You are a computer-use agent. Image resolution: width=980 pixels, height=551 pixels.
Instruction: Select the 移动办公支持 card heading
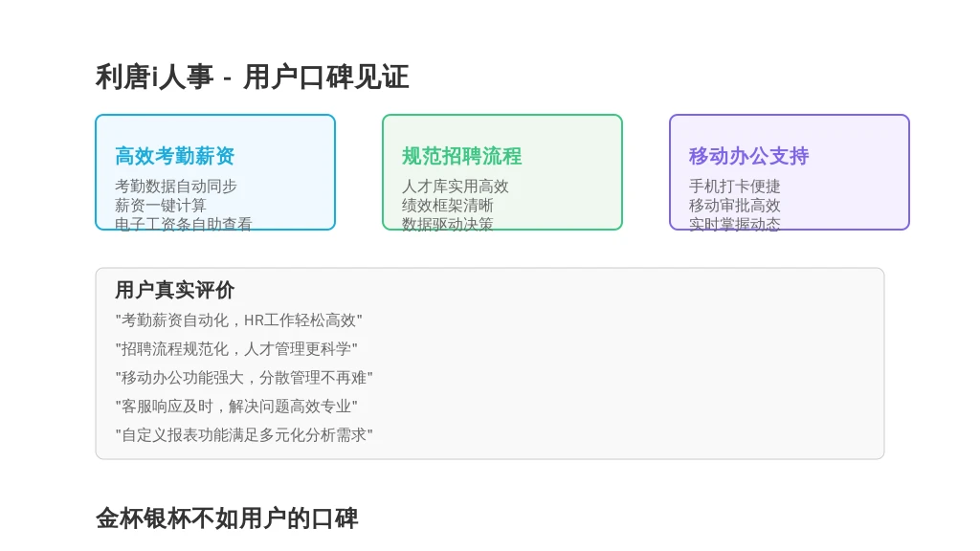(x=748, y=156)
